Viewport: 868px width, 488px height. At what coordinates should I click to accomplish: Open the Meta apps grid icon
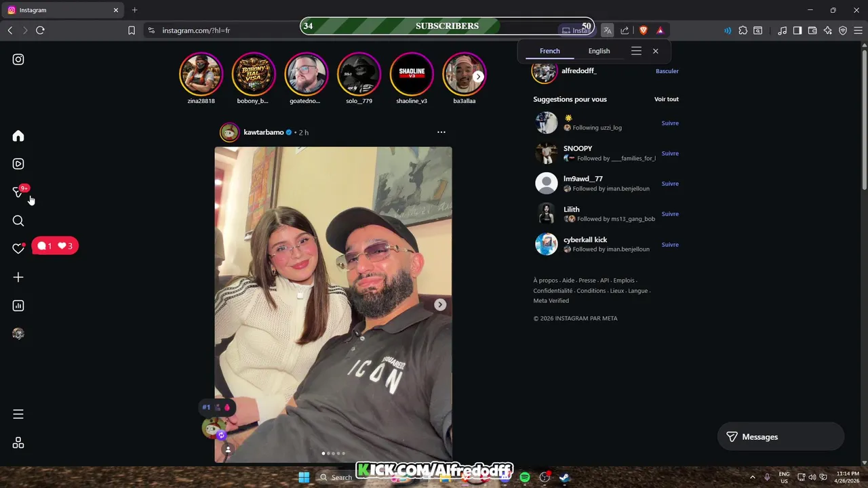[x=18, y=443]
